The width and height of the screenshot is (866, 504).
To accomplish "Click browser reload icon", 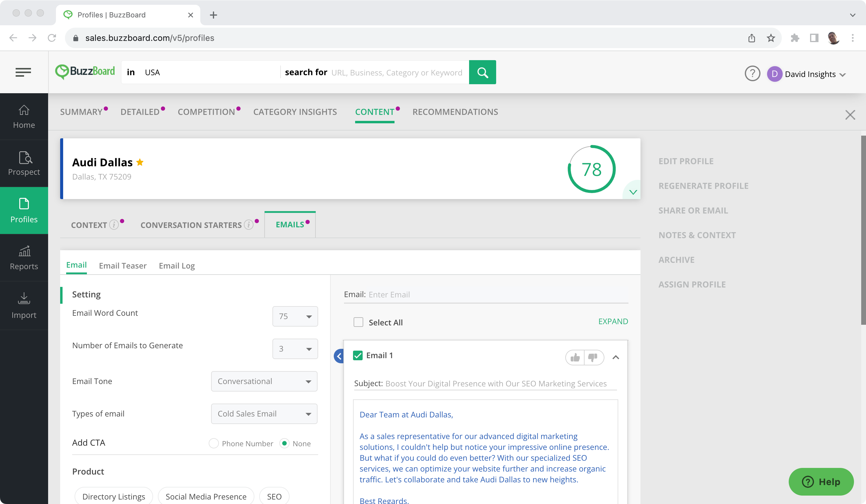I will (52, 38).
